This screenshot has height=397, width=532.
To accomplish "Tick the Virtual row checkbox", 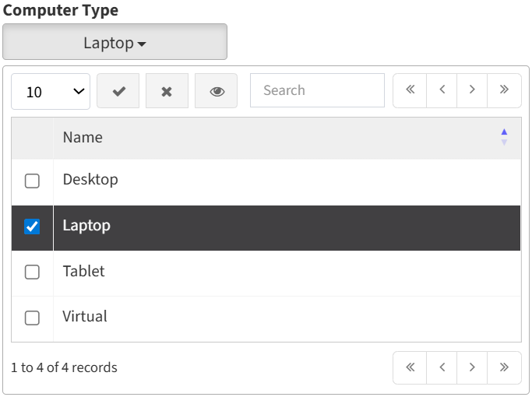I will tap(32, 318).
